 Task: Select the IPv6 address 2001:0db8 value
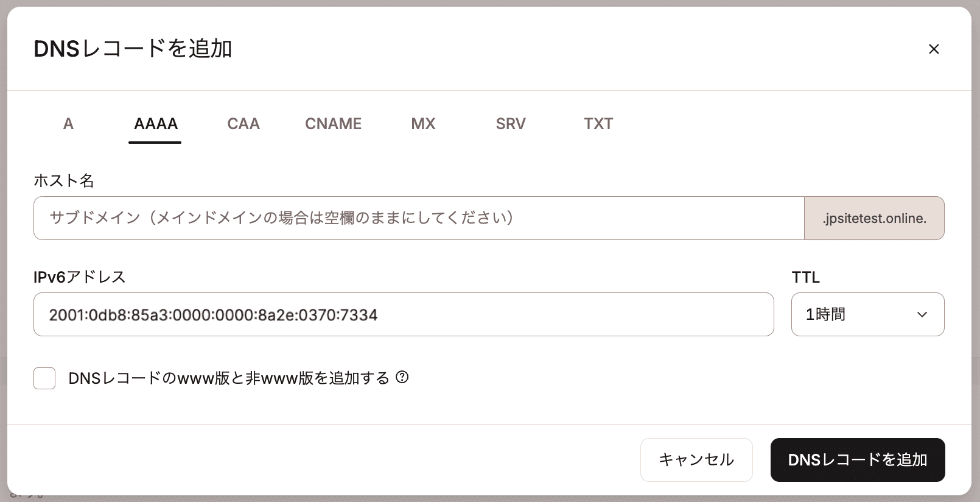pos(213,314)
